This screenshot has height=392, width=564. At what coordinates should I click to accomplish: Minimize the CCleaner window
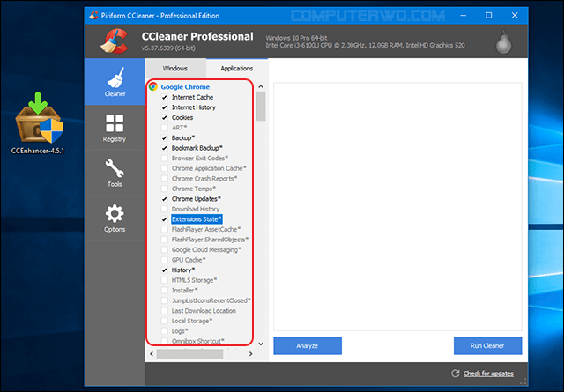[464, 16]
